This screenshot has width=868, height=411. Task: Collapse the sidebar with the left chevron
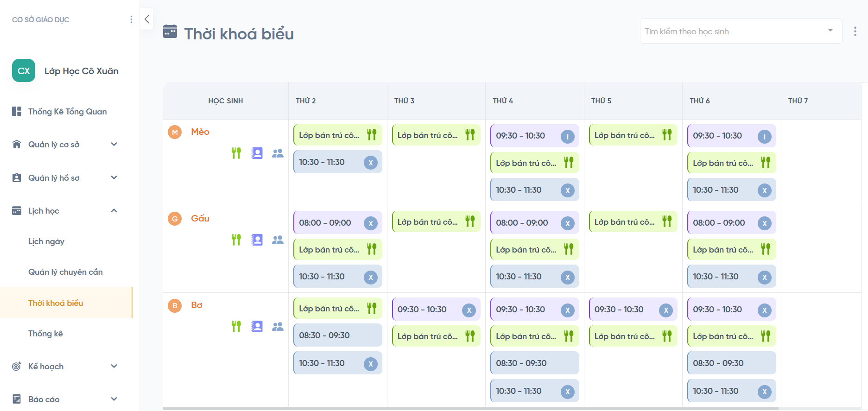(147, 19)
